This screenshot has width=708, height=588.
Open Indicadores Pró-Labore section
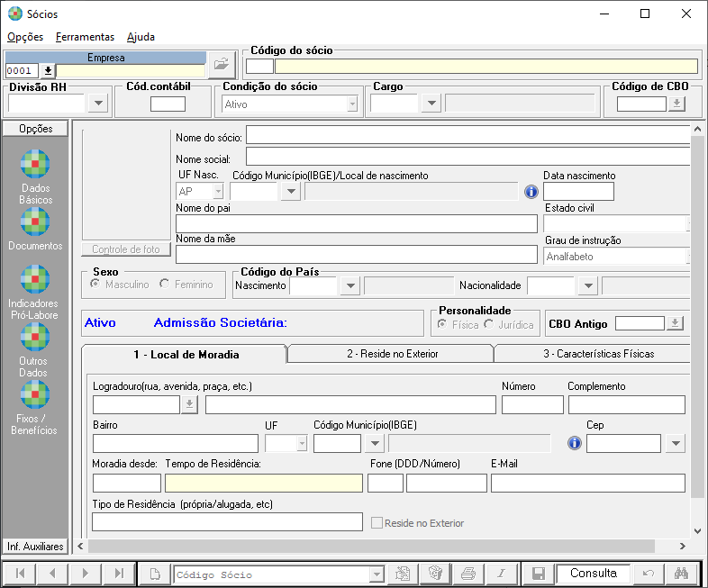[35, 280]
